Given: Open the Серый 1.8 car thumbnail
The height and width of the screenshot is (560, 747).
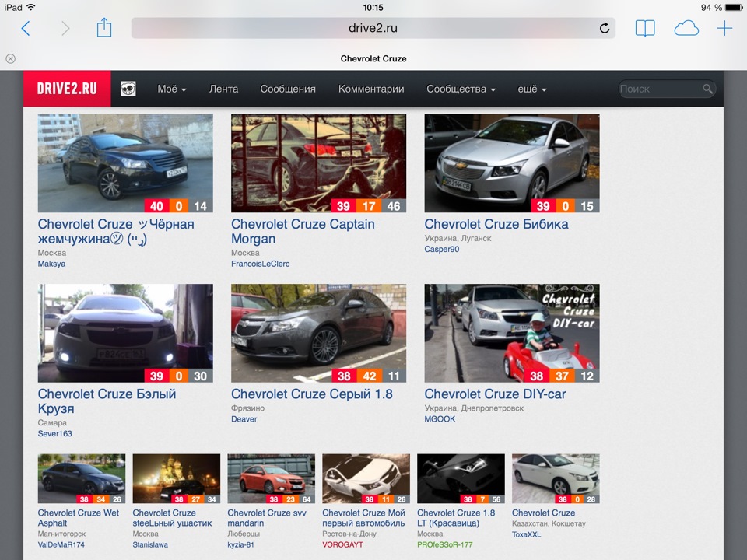Looking at the screenshot, I should pyautogui.click(x=319, y=333).
